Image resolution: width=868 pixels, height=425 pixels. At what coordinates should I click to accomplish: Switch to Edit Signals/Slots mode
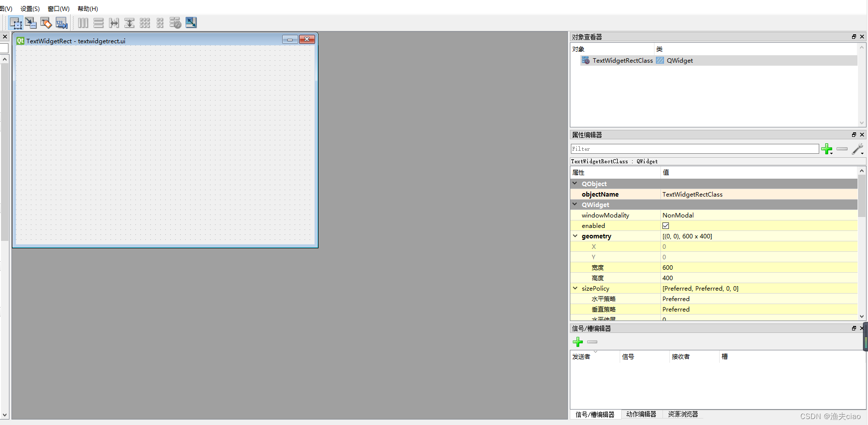31,23
